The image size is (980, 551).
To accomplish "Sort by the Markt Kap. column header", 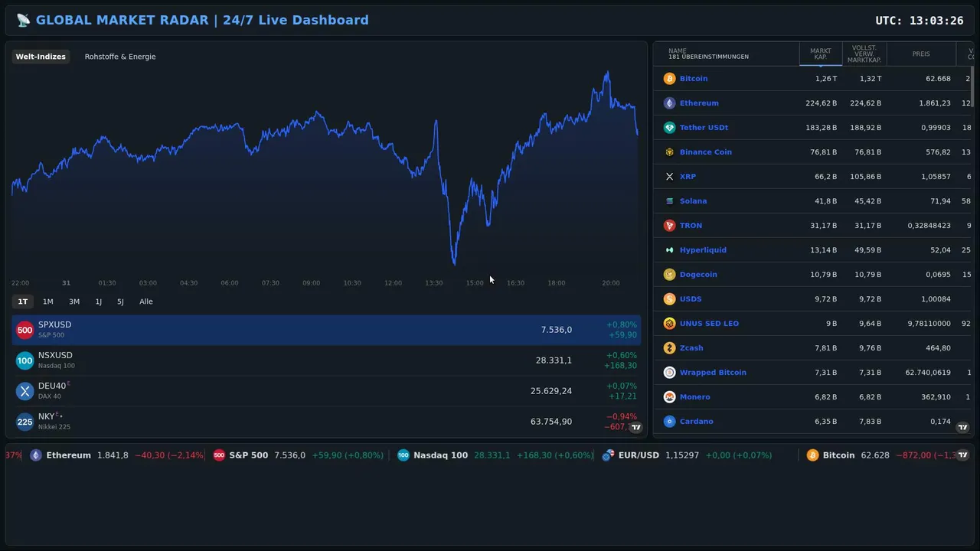I will (x=821, y=54).
